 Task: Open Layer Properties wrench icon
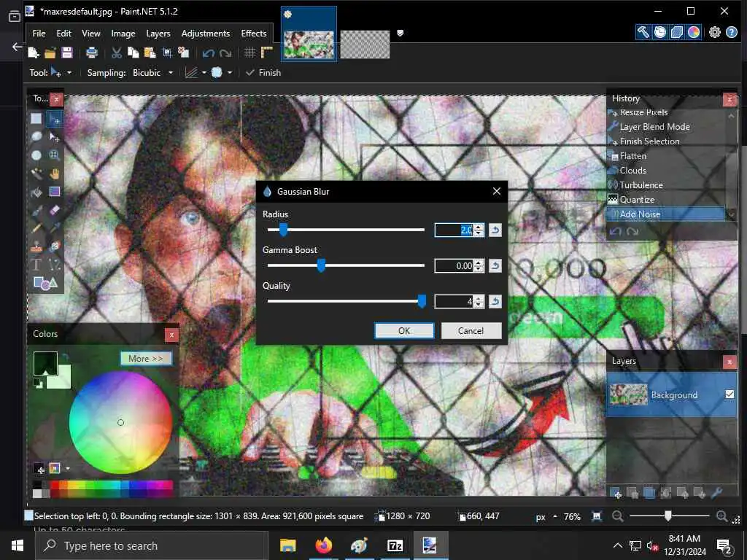pyautogui.click(x=716, y=494)
